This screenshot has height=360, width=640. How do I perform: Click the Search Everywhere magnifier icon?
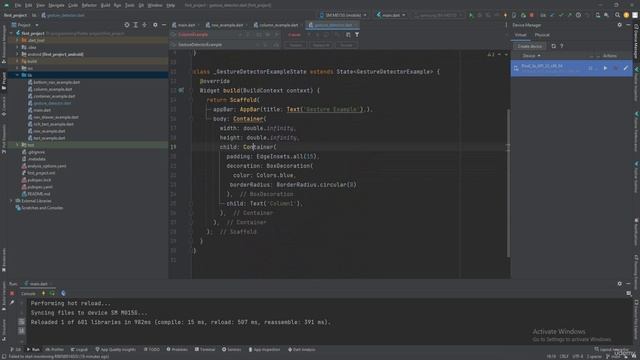click(618, 15)
